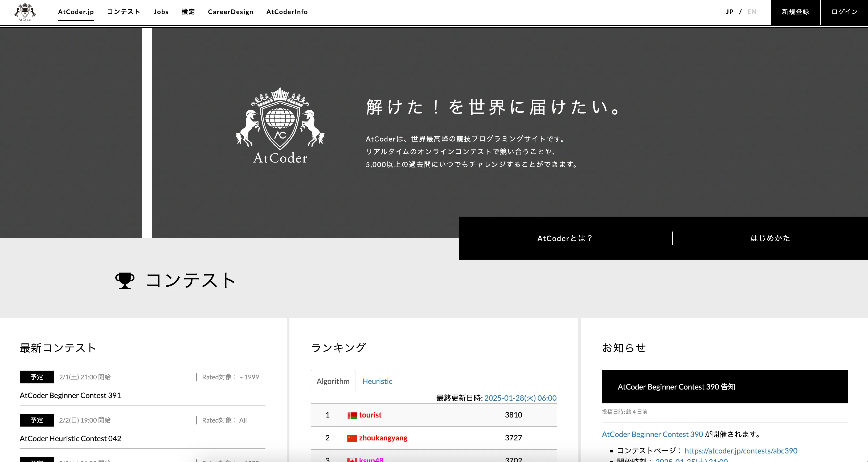This screenshot has height=462, width=868.
Task: Open CareerDesign in the navbar
Action: [x=231, y=12]
